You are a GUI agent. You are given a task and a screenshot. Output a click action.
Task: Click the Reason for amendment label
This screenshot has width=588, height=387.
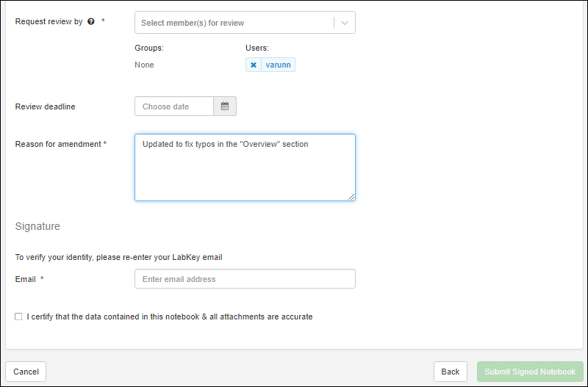[59, 144]
